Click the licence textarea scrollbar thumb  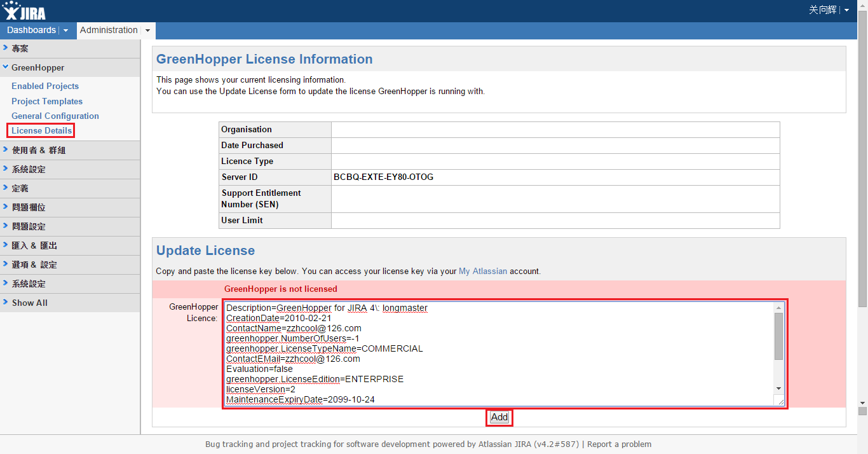(779, 336)
